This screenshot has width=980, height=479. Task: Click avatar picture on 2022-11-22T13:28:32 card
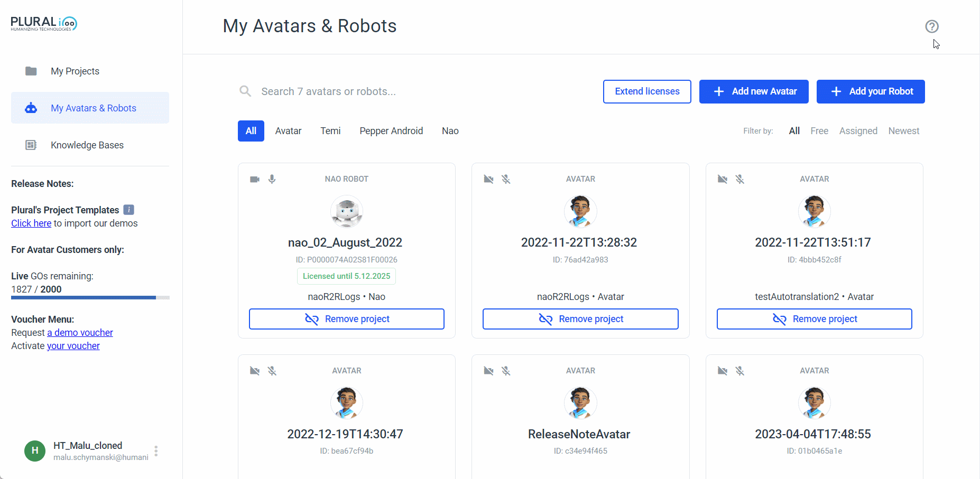pyautogui.click(x=580, y=211)
